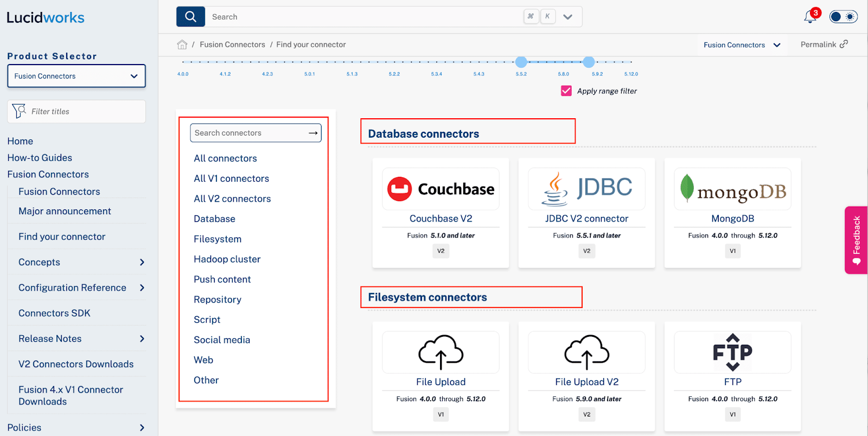Viewport: 868px width, 436px height.
Task: Open How-to Guides in sidebar
Action: click(40, 158)
